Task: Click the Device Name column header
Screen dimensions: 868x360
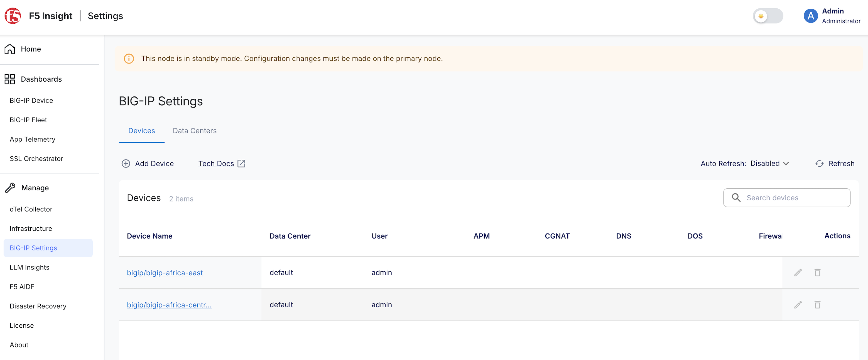Action: coord(149,236)
